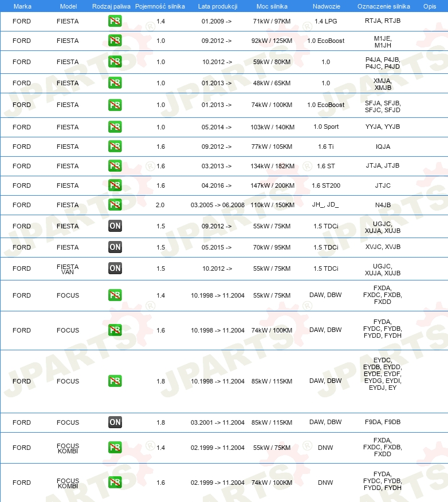Select the JH_, JD_ body cell
448x502 pixels.
point(325,204)
